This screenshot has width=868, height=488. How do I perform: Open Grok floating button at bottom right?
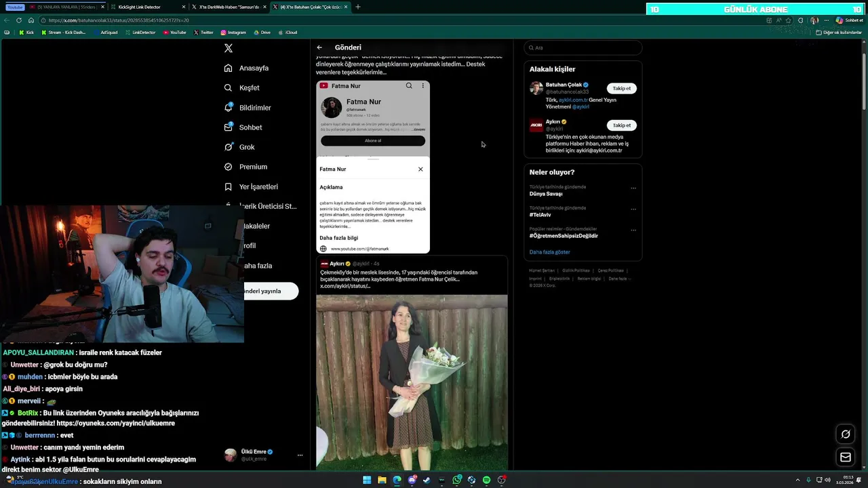coord(846,434)
